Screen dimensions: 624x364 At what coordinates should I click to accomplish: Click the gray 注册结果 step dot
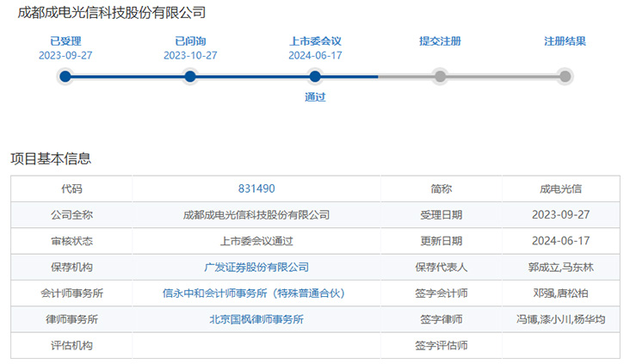point(565,77)
